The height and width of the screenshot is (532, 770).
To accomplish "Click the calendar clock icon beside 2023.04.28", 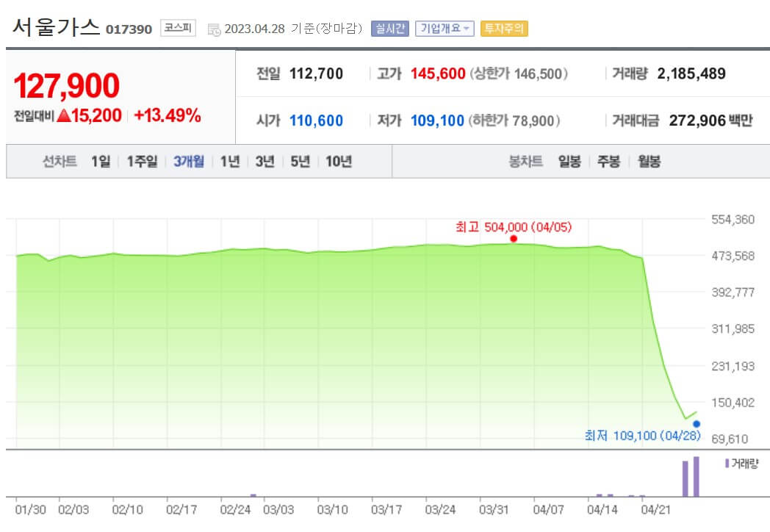I will click(x=214, y=29).
